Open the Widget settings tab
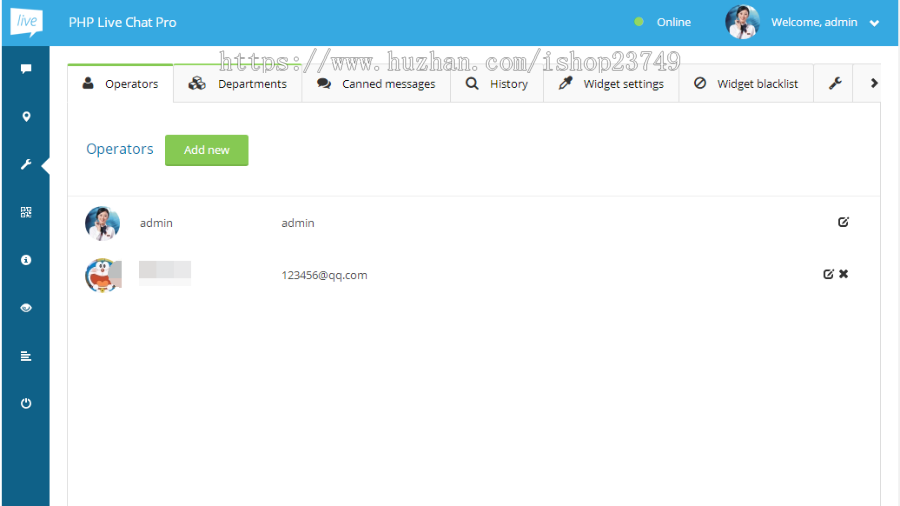The height and width of the screenshot is (506, 900). (x=611, y=84)
